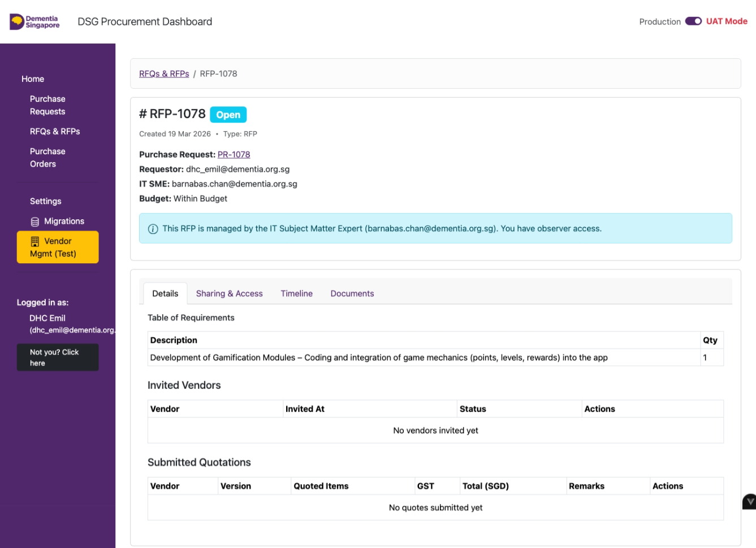The height and width of the screenshot is (548, 756).
Task: Switch to the Sharing & Access tab
Action: [230, 294]
